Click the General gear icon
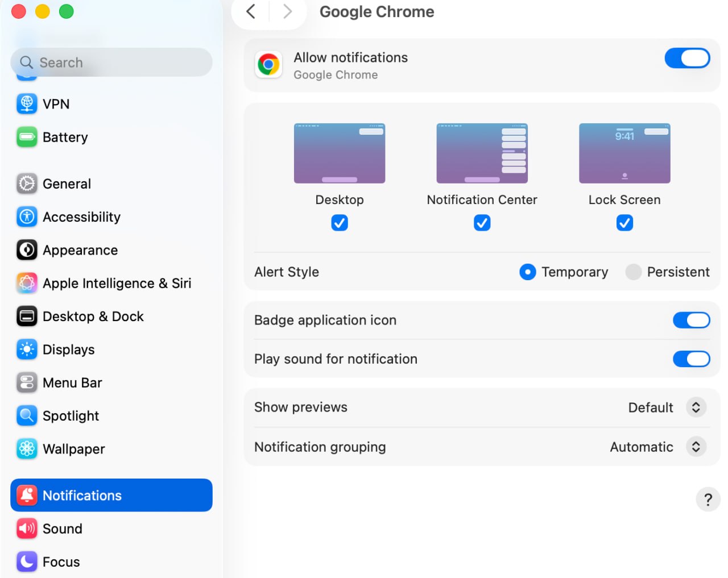The width and height of the screenshot is (728, 578). pos(27,184)
